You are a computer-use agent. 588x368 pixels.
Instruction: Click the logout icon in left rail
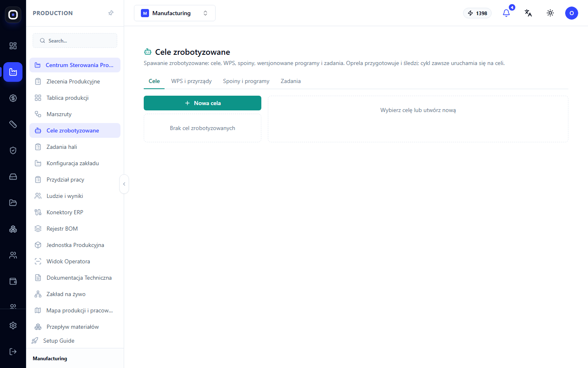coord(13,352)
